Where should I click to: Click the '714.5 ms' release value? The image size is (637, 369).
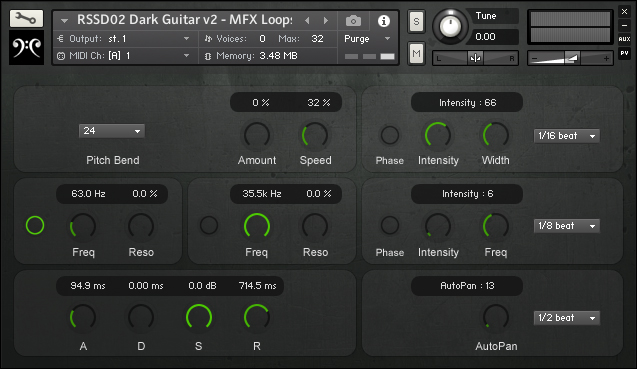point(258,286)
